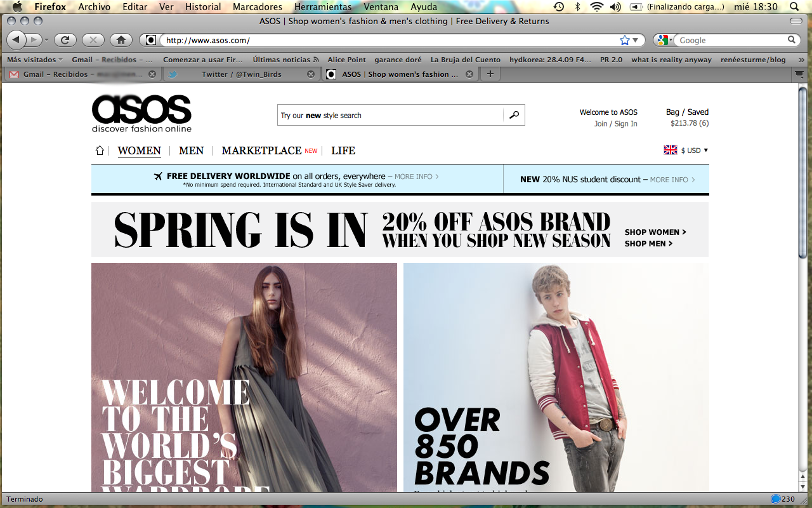Reload the current page
Screen dimensions: 812x508
pyautogui.click(x=65, y=39)
